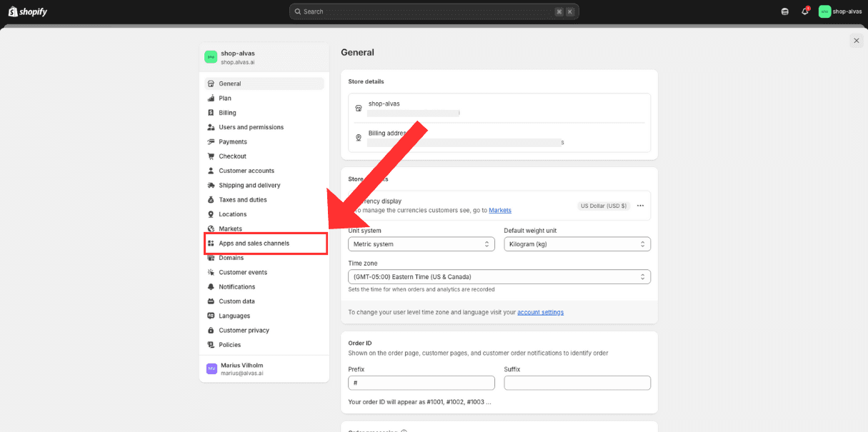Click the "Sets the time for when orders" note
Image resolution: width=868 pixels, height=432 pixels.
pos(421,289)
